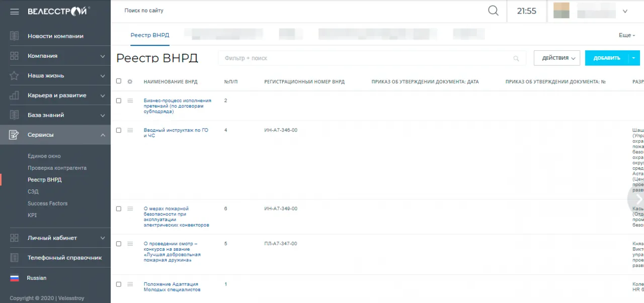Open the Действия dropdown

(557, 58)
